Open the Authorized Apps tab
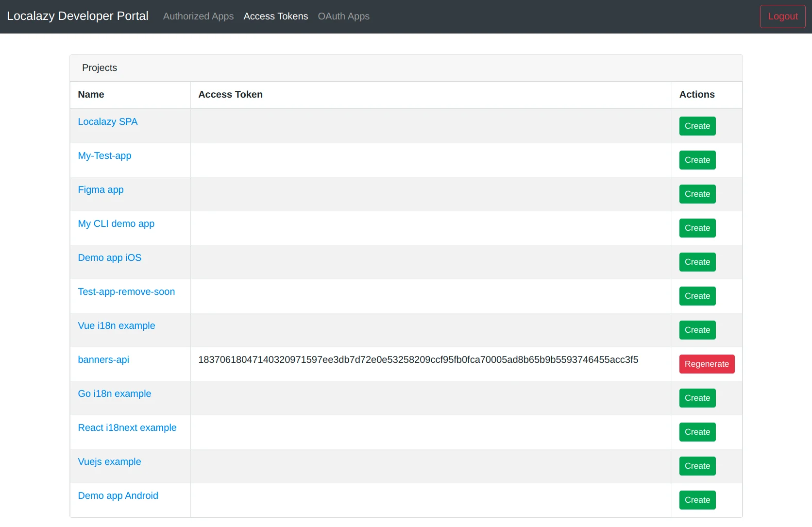This screenshot has height=527, width=812. click(x=198, y=17)
